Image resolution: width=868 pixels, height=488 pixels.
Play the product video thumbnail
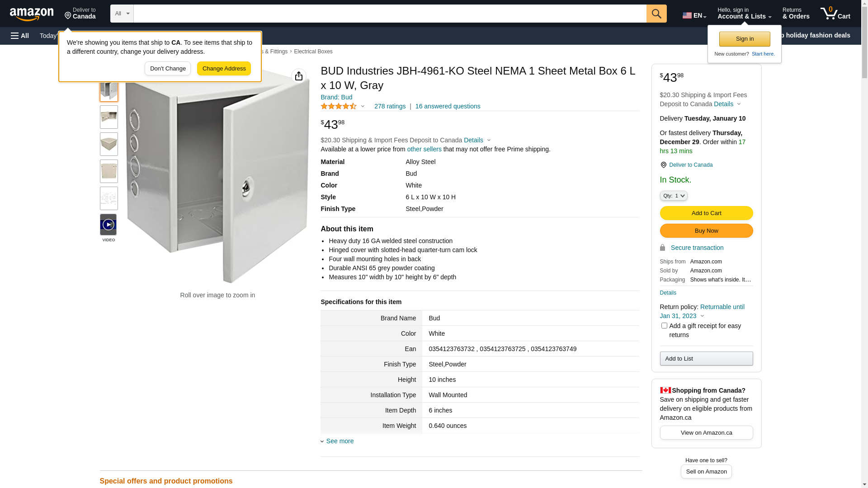(108, 225)
